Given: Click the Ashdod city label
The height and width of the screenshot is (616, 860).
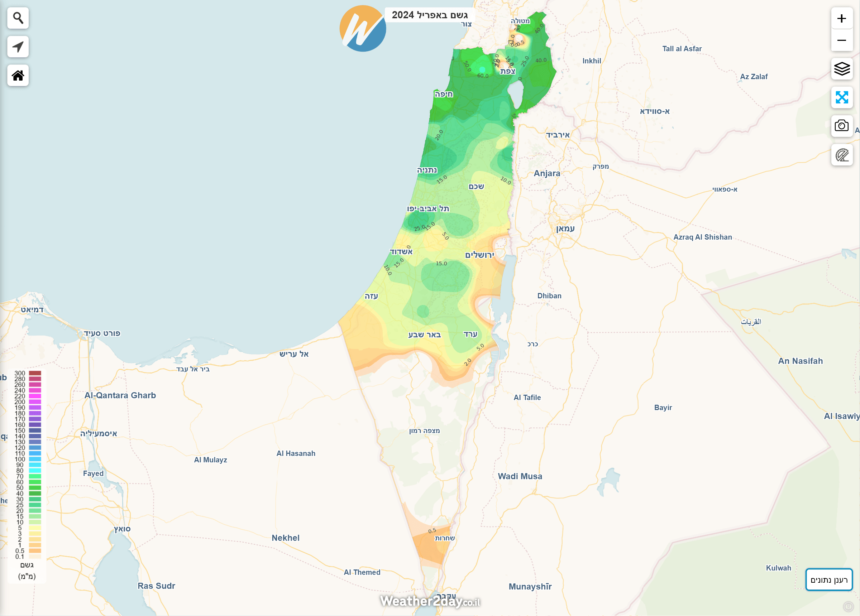Looking at the screenshot, I should (401, 252).
